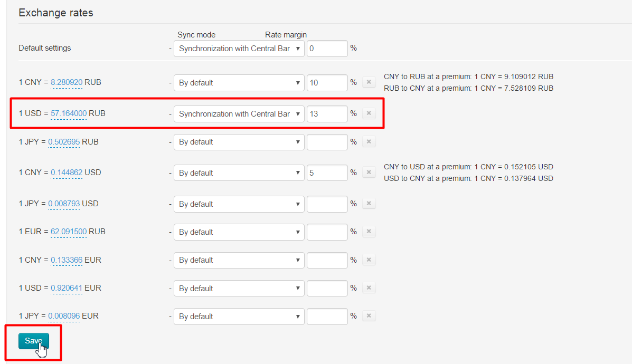This screenshot has width=632, height=364.
Task: Remove the 1 CNY to RUB rate row
Action: coord(369,82)
